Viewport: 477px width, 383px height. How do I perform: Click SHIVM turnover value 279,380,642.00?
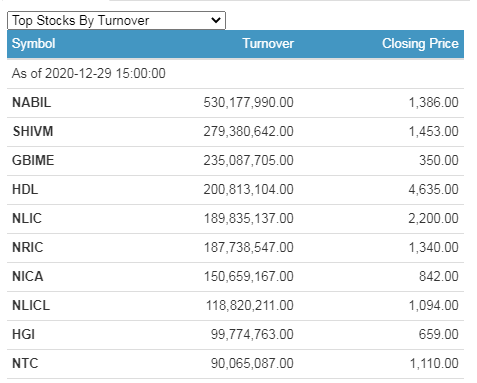coord(249,131)
